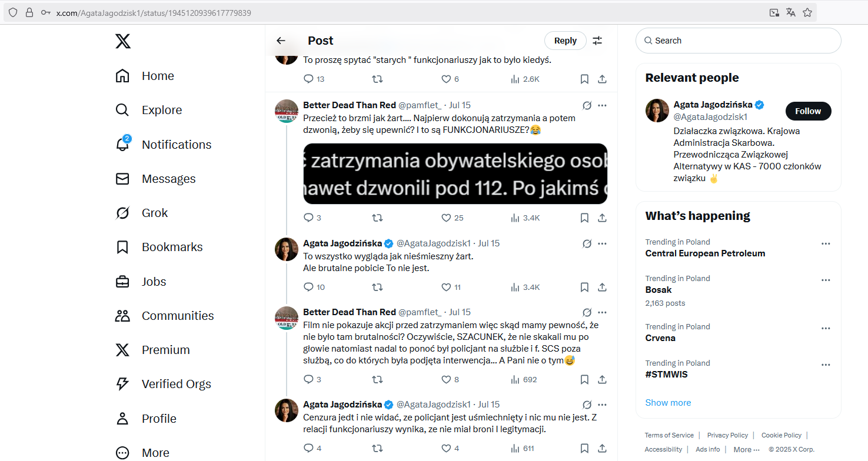View 2.6K views analytics
868x461 pixels.
(524, 79)
